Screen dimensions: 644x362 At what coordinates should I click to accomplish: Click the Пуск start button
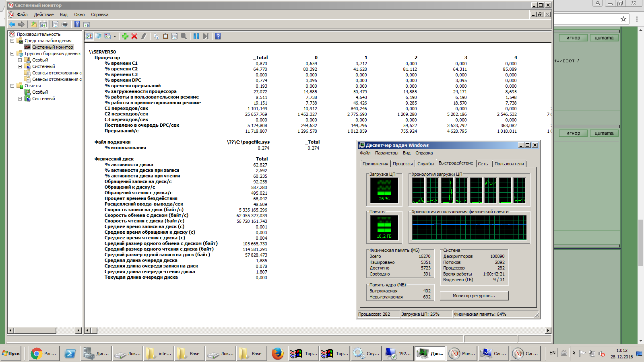[11, 354]
